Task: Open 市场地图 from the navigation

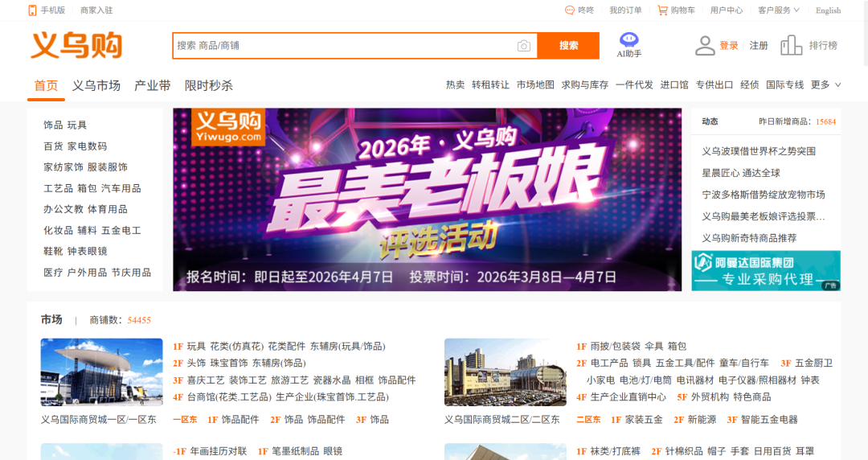Action: 535,84
